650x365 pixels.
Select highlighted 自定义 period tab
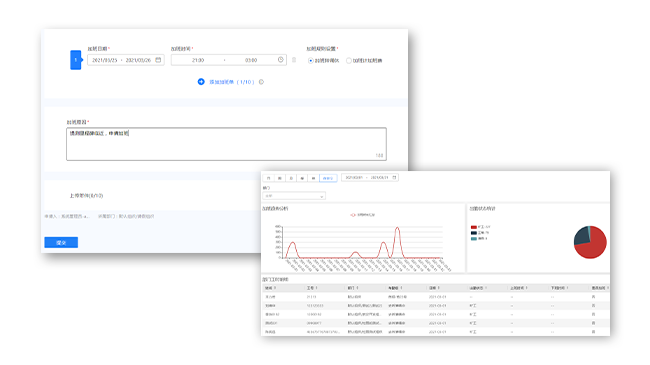(x=328, y=178)
